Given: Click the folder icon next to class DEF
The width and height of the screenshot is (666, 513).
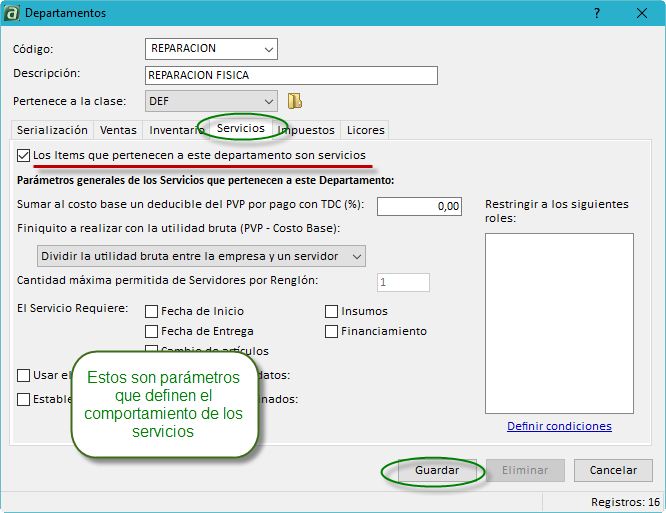Looking at the screenshot, I should click(295, 101).
